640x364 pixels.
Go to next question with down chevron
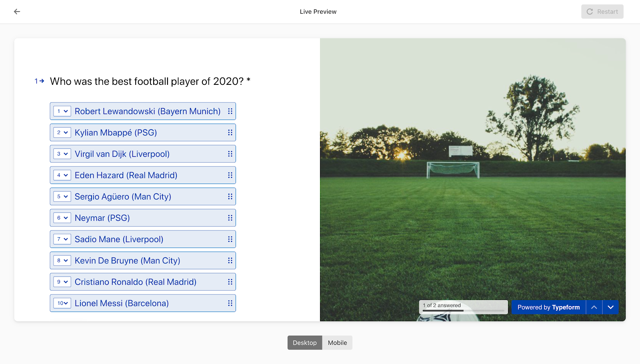point(610,307)
